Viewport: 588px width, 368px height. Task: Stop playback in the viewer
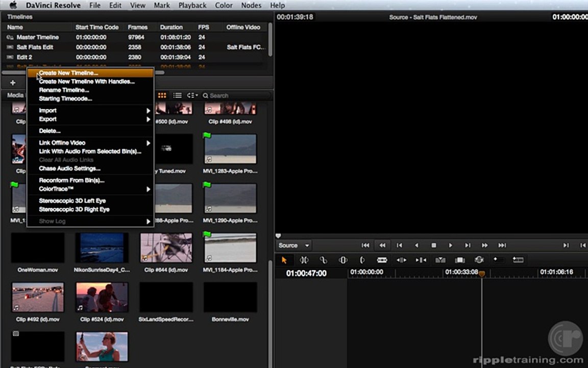point(433,245)
